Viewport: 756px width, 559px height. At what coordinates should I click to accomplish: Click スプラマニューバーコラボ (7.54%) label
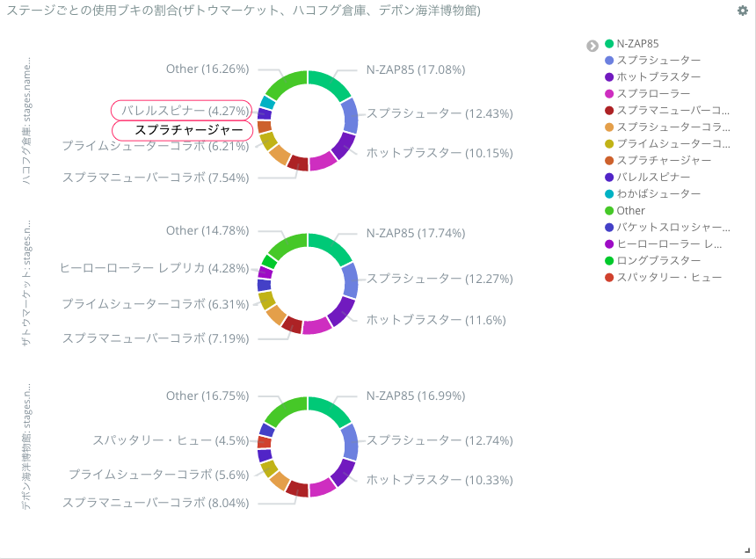[156, 178]
